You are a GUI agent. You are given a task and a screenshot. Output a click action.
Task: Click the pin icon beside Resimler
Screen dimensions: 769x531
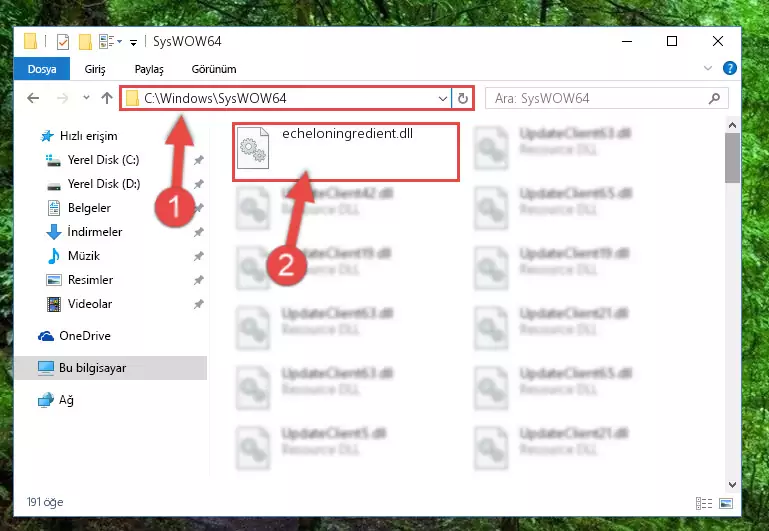(198, 280)
